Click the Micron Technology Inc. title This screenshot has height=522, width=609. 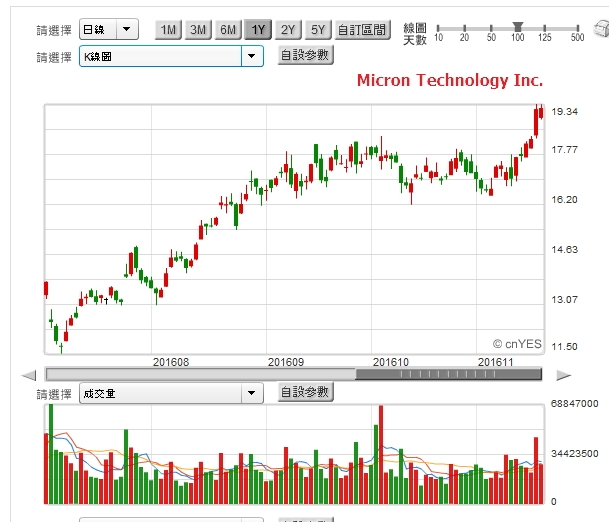click(x=450, y=80)
